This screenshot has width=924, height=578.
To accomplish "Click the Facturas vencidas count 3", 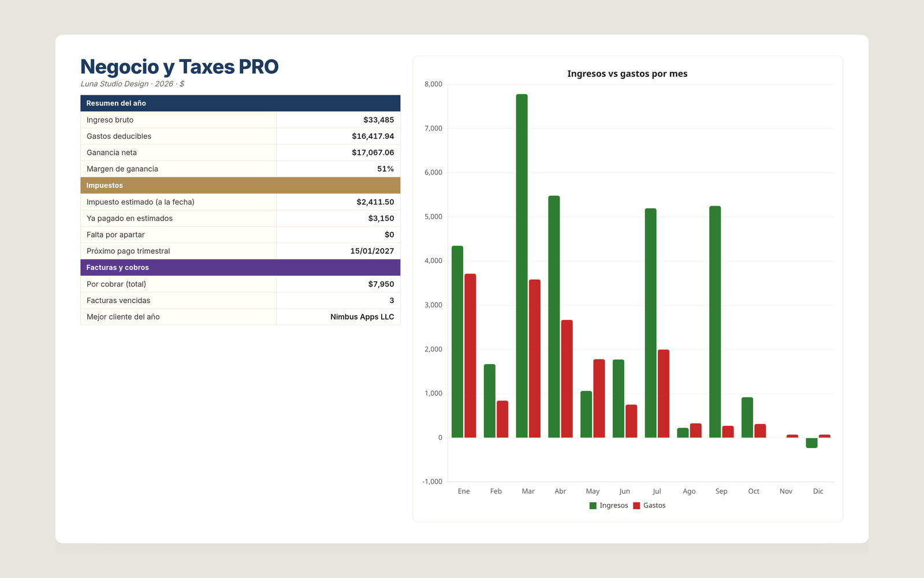I will [392, 301].
